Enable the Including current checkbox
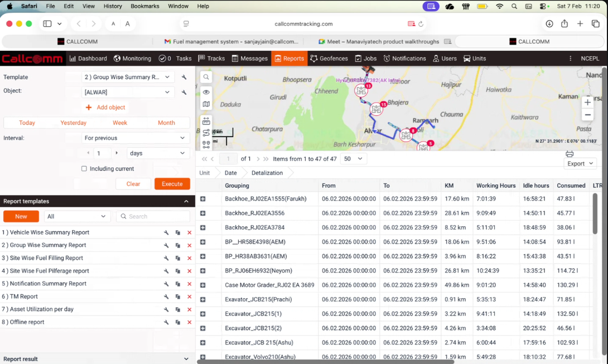Viewport: 608px width, 364px height. tap(84, 168)
